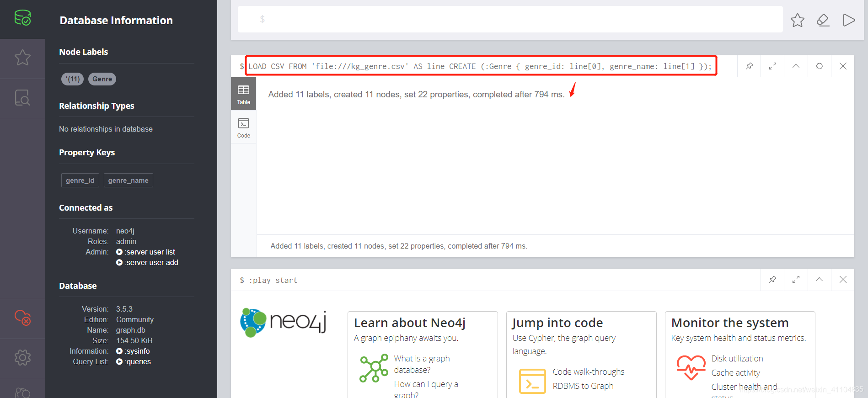
Task: Click the 154.50 KiB size value
Action: point(134,341)
